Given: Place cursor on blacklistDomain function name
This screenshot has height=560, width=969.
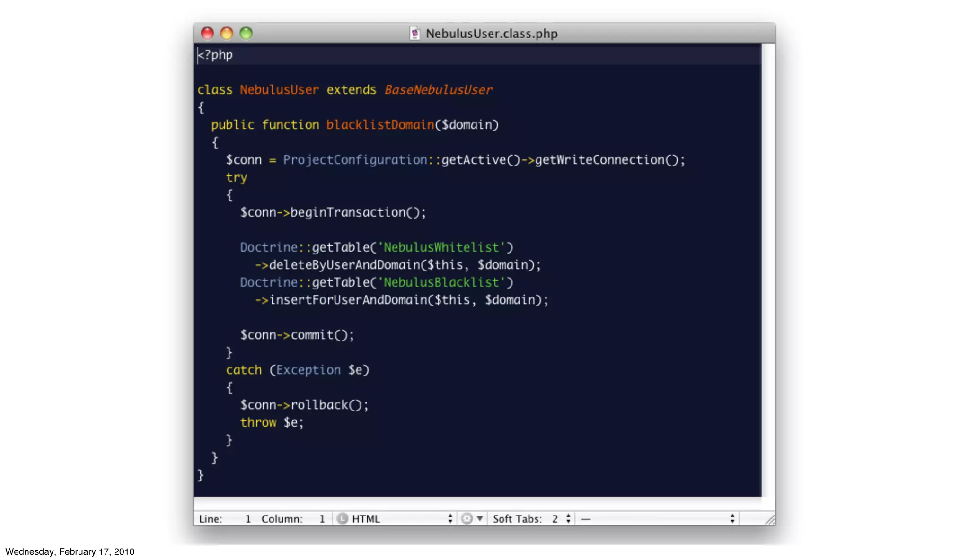Looking at the screenshot, I should 379,125.
